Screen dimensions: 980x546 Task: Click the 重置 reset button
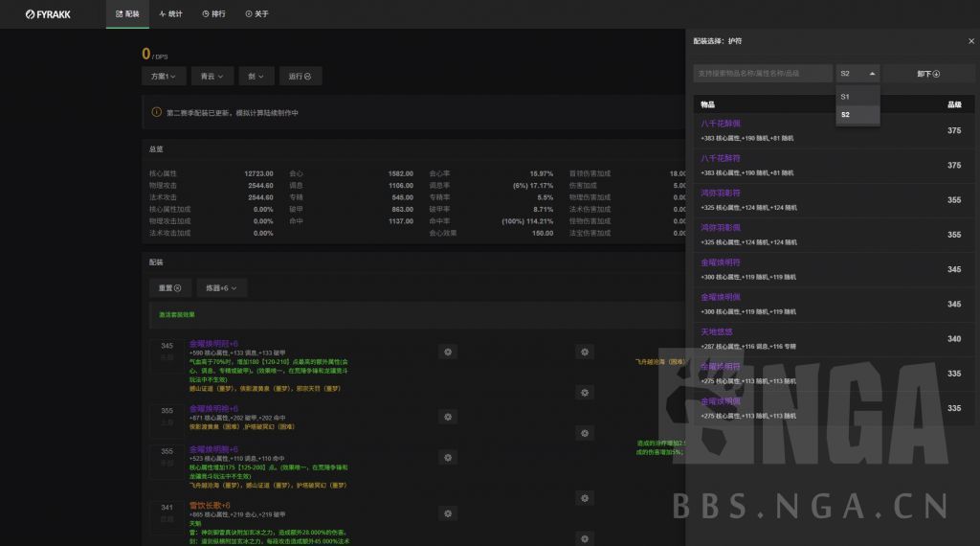tap(169, 287)
